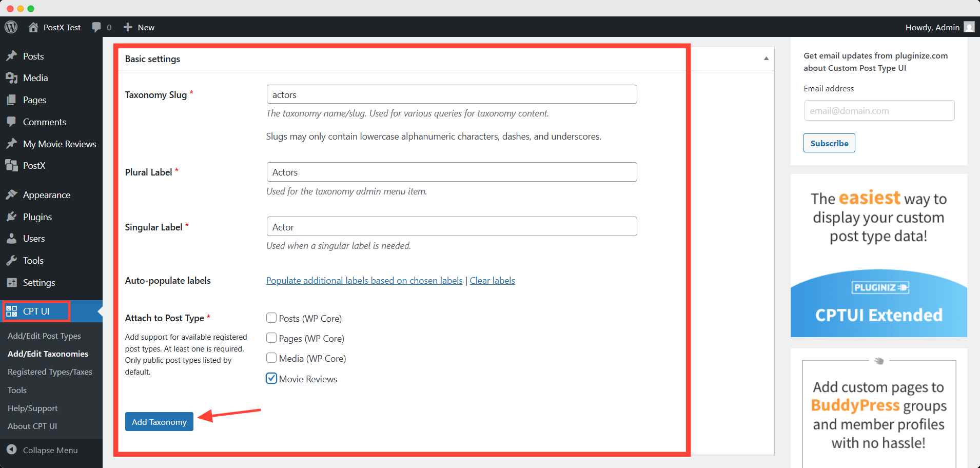Collapse the Basic settings panel triangle
This screenshot has height=468, width=980.
coord(766,59)
